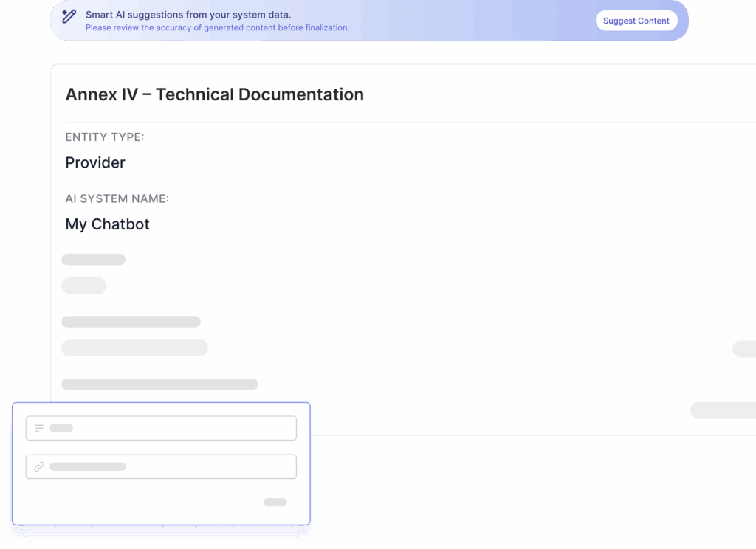Click the Annex IV – Technical Documentation title
756x549 pixels.
tap(214, 94)
